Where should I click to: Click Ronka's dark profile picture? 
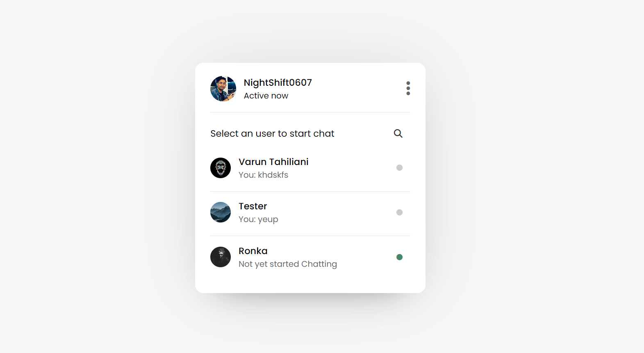(221, 257)
